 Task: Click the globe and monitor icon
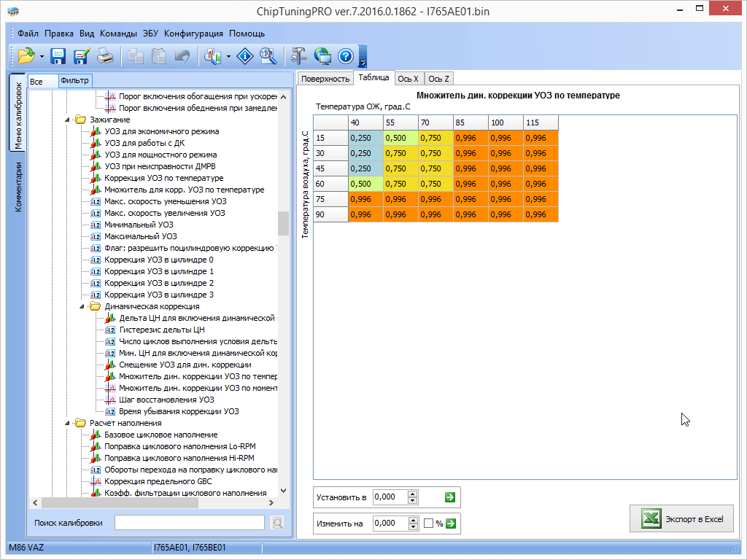point(322,55)
